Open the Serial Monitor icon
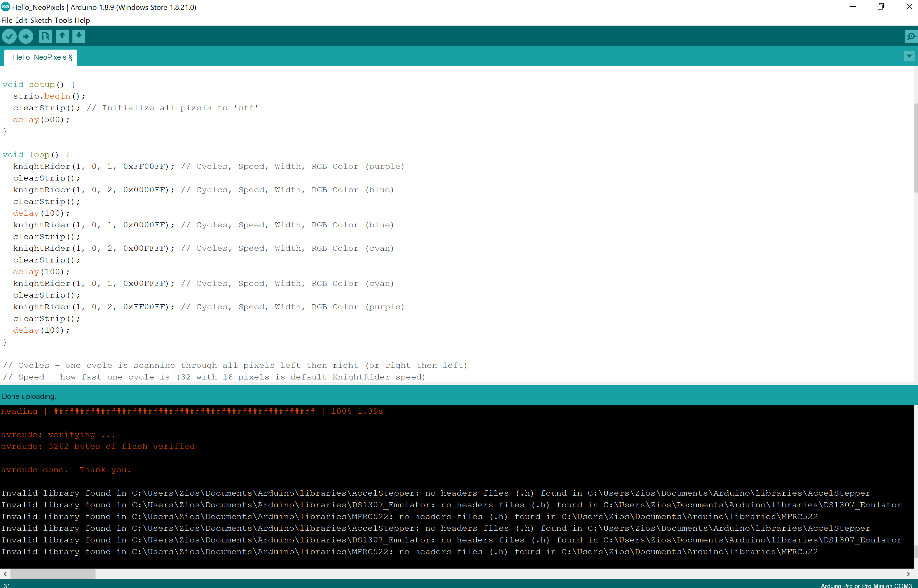This screenshot has height=588, width=918. tap(911, 37)
